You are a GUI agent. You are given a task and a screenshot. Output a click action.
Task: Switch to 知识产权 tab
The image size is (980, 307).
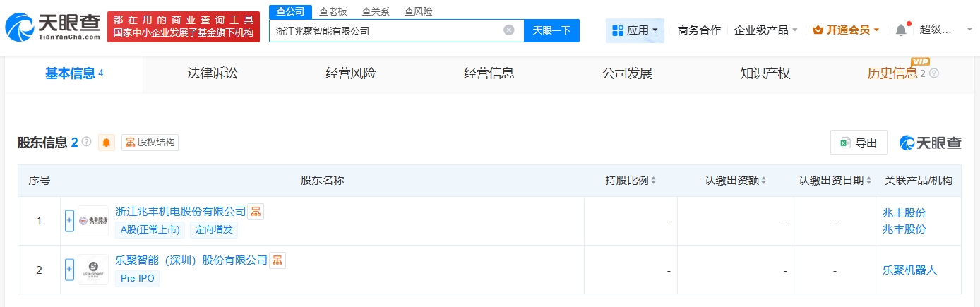tap(765, 73)
